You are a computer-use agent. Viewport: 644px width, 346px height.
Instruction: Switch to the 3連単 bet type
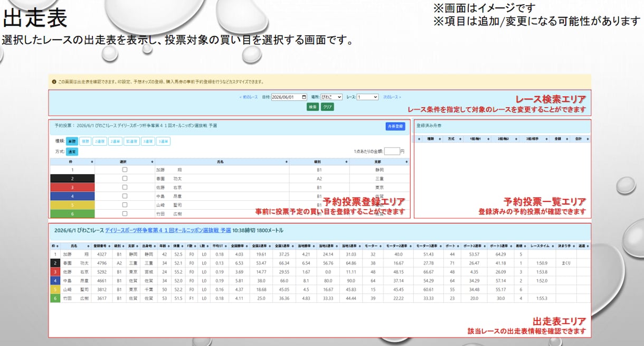coord(163,141)
